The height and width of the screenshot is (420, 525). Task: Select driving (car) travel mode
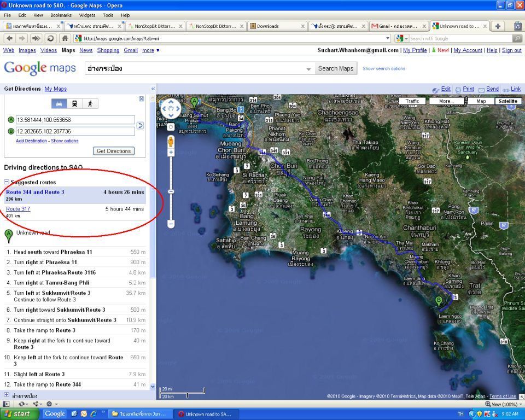pyautogui.click(x=59, y=103)
